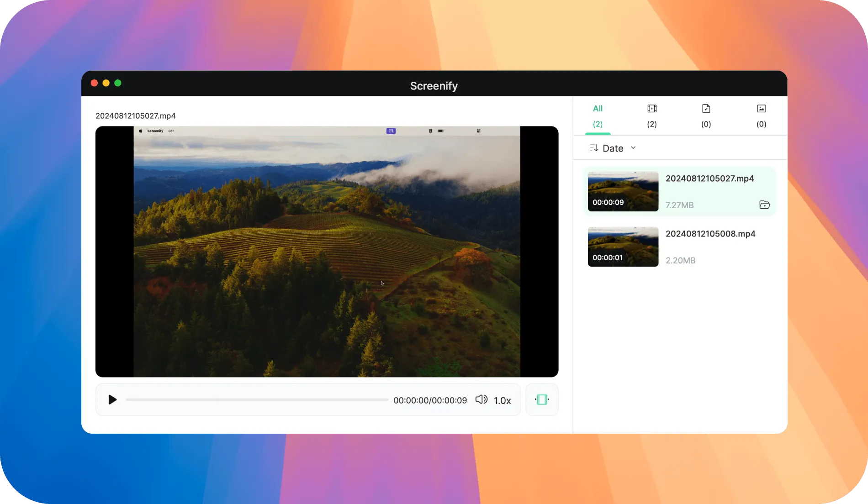Select thumbnail of 20240812105008.mp4
The image size is (868, 504).
tap(623, 247)
